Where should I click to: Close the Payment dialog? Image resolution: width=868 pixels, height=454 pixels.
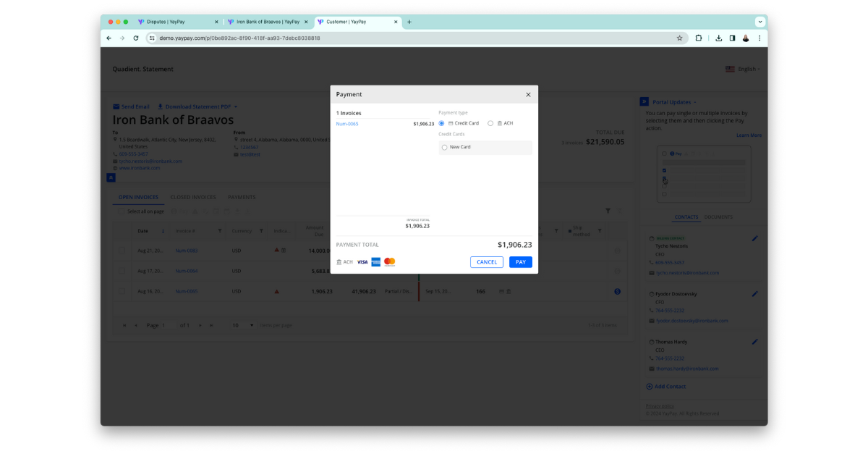(528, 95)
